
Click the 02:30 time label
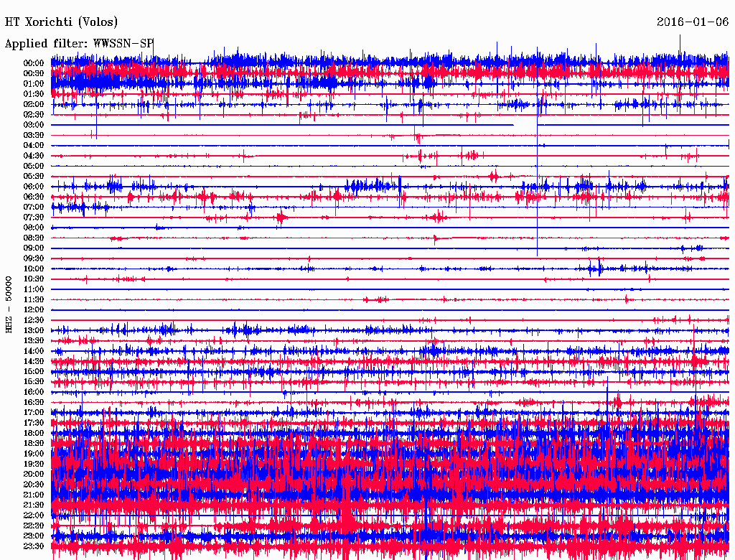(x=34, y=114)
